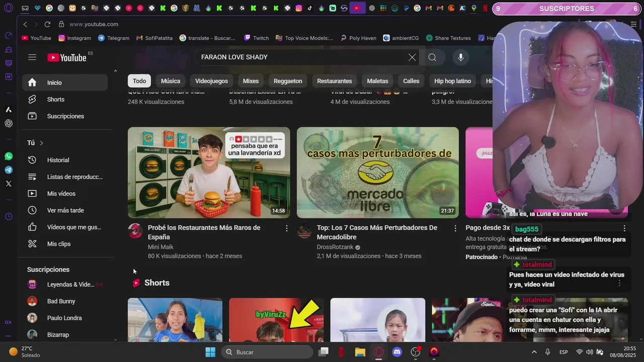Go back with the browser back arrow
Image resolution: width=644 pixels, height=362 pixels.
(x=25, y=24)
